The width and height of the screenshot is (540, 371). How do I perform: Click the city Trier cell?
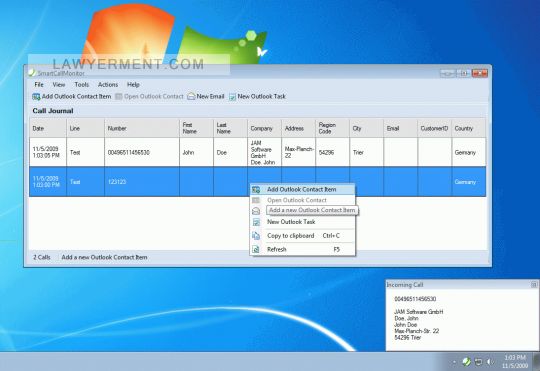(366, 152)
